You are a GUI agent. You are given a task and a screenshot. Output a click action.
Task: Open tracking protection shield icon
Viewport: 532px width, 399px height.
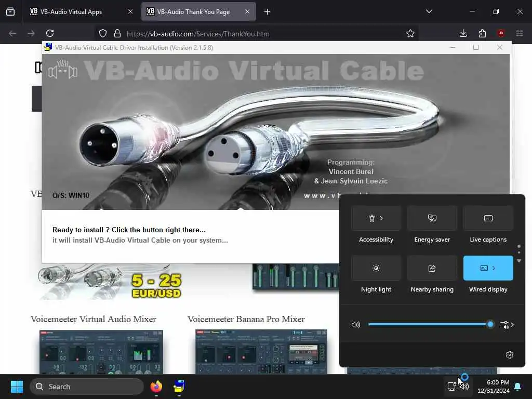click(x=103, y=33)
